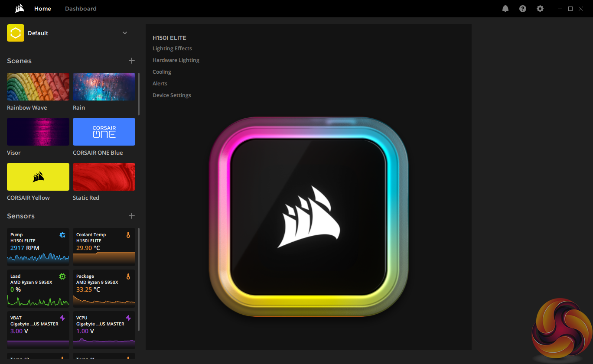Click the yellow Default profile hexagon icon
593x364 pixels.
(x=16, y=33)
